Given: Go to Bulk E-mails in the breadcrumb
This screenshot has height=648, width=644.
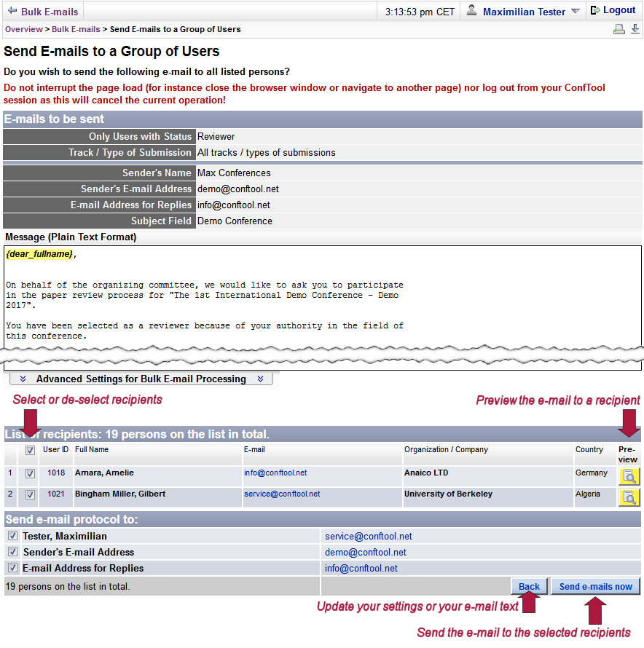Looking at the screenshot, I should 76,29.
